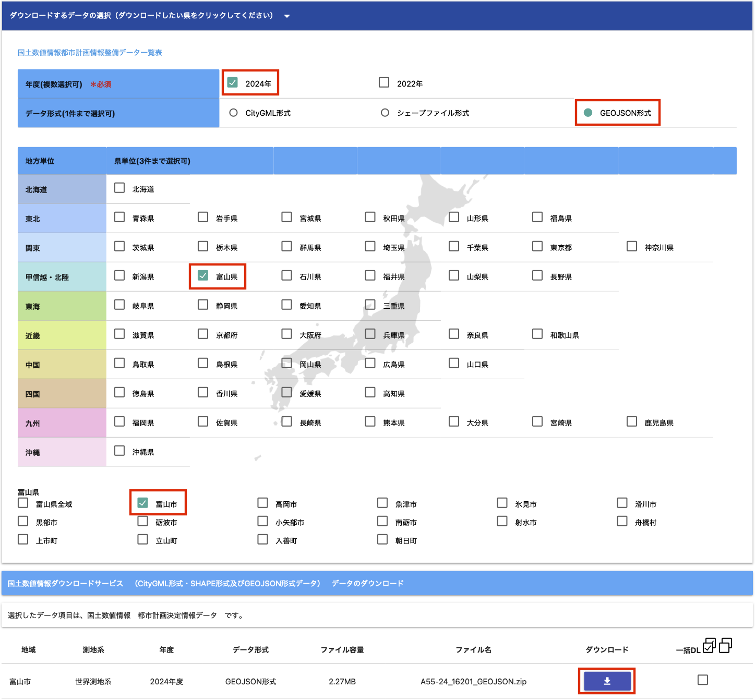This screenshot has height=700, width=755.
Task: Enable the 2022年 checkbox
Action: (384, 83)
